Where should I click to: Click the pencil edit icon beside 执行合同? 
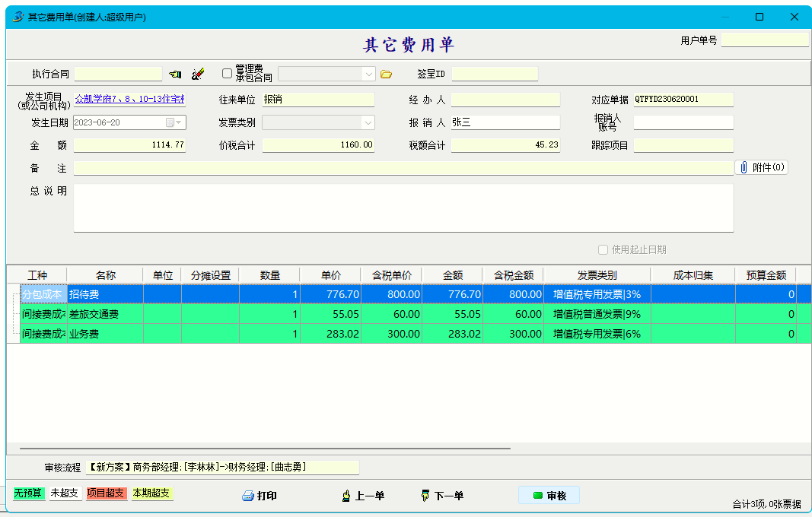[198, 74]
